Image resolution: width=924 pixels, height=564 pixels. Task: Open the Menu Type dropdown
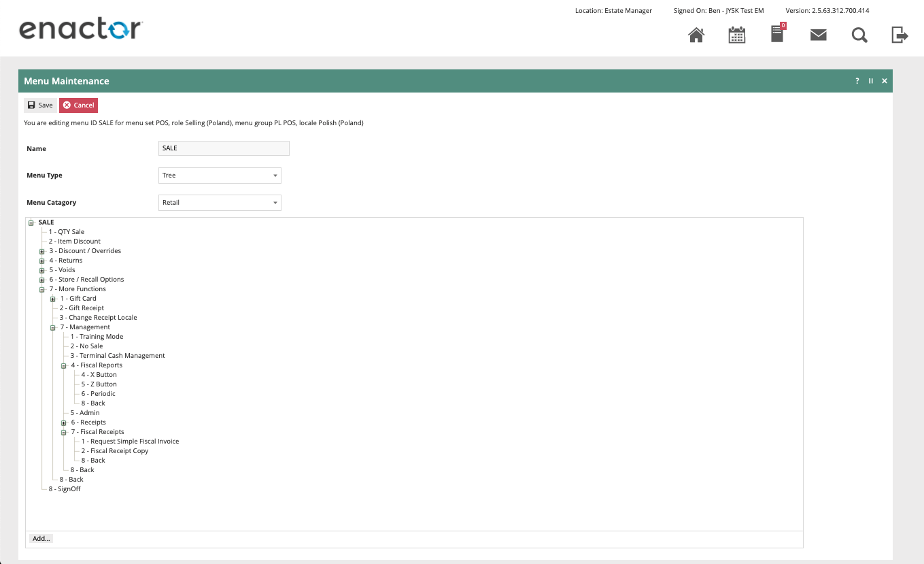(220, 176)
